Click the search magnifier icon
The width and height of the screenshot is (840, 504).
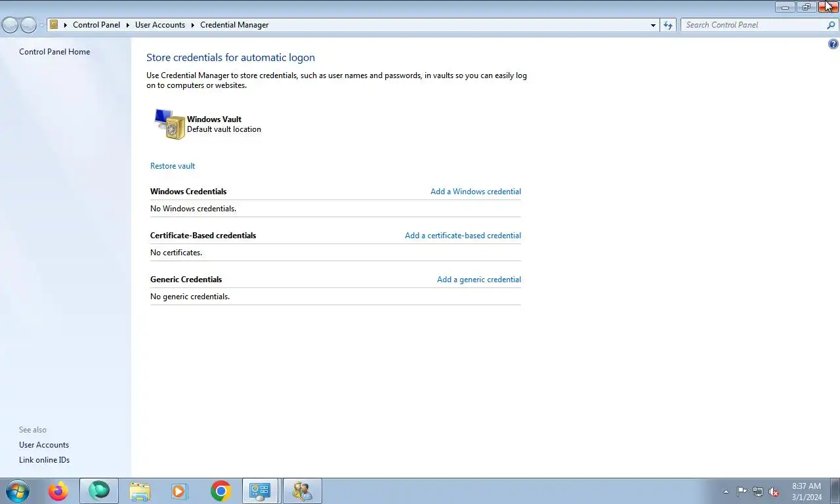coord(831,25)
